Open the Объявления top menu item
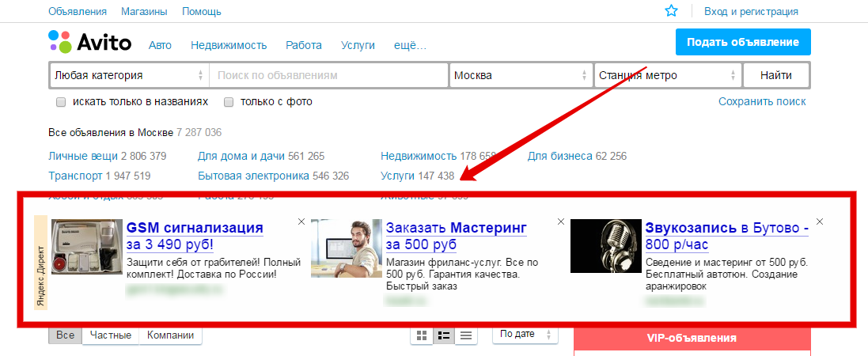 [x=78, y=12]
